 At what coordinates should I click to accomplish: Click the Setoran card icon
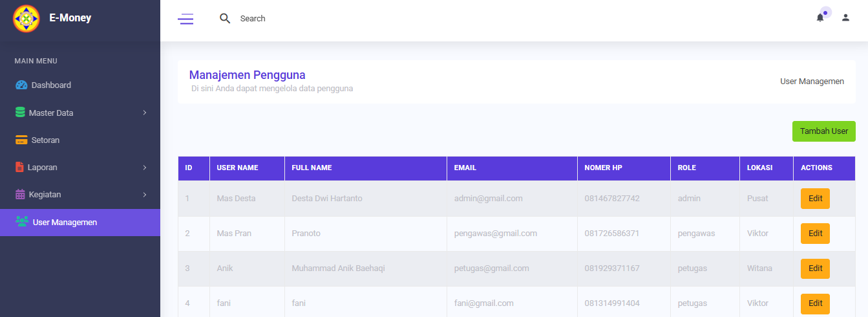(21, 140)
